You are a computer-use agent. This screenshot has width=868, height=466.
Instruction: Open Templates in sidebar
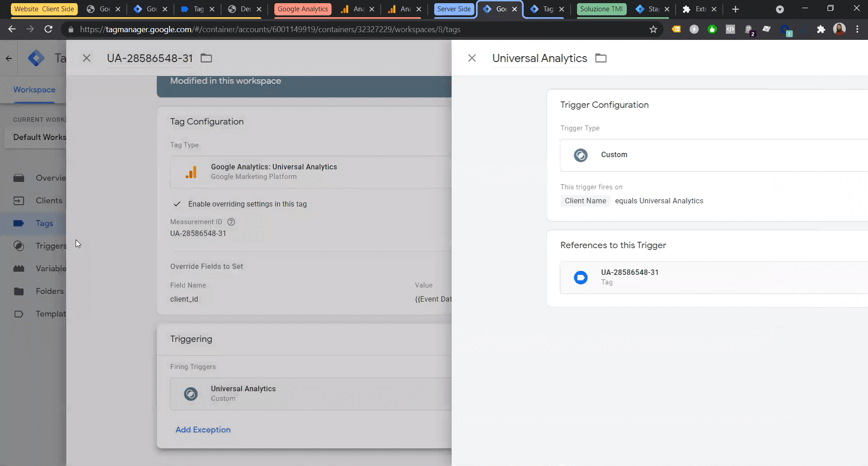40,314
